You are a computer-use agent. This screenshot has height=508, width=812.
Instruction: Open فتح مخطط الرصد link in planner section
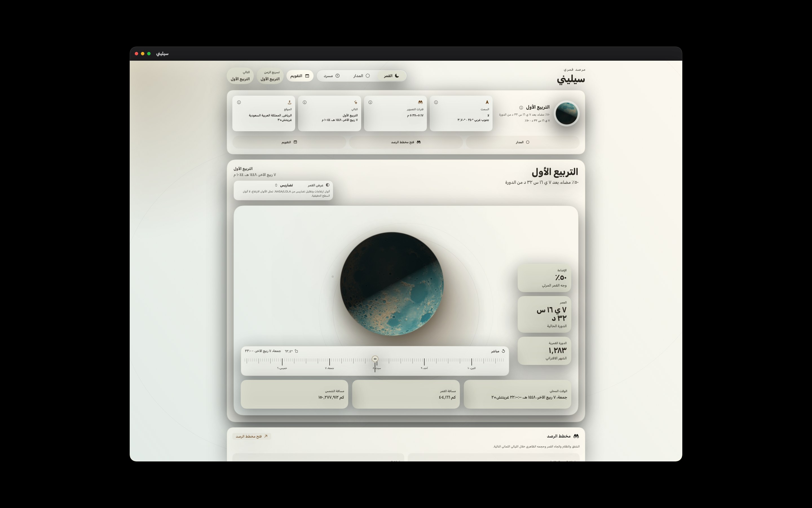tap(252, 436)
